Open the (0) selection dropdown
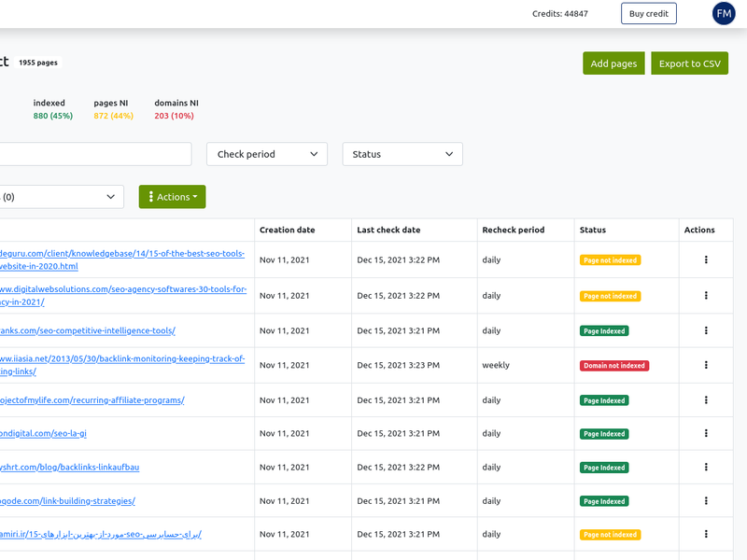 [x=61, y=196]
